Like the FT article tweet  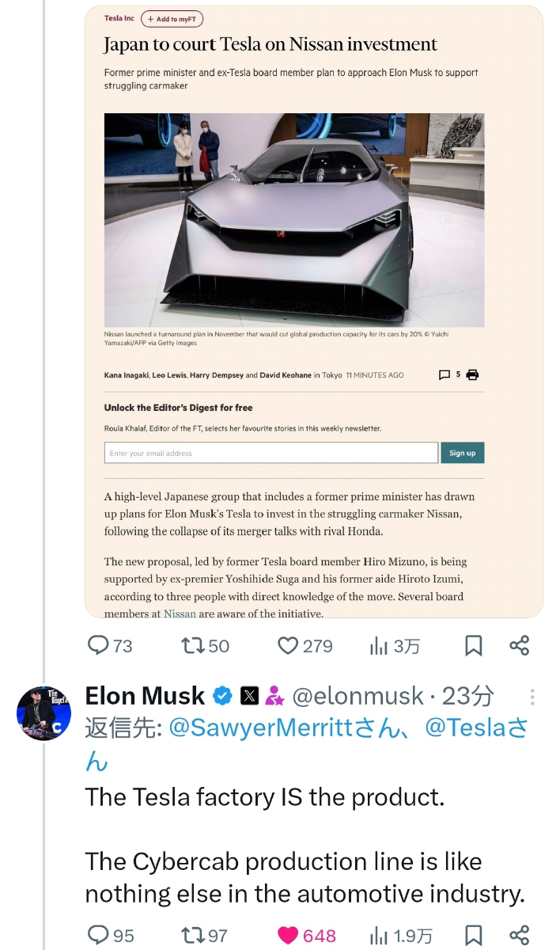pyautogui.click(x=288, y=646)
